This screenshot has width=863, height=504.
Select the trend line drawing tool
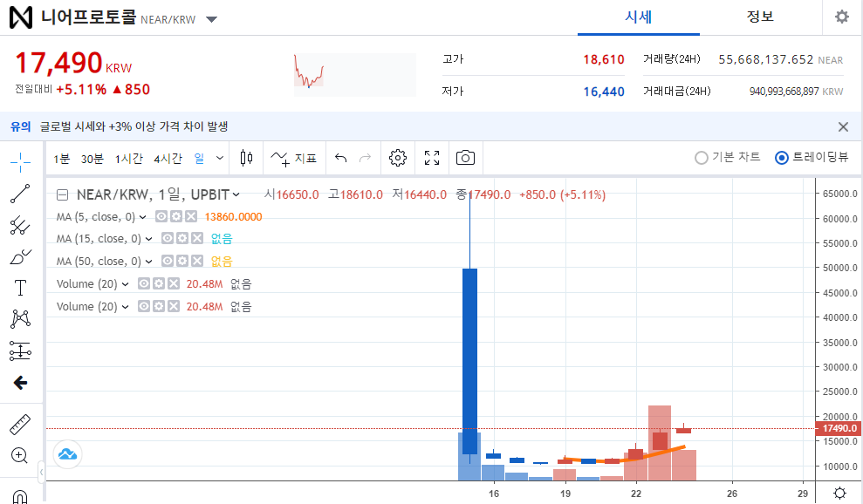[x=20, y=194]
